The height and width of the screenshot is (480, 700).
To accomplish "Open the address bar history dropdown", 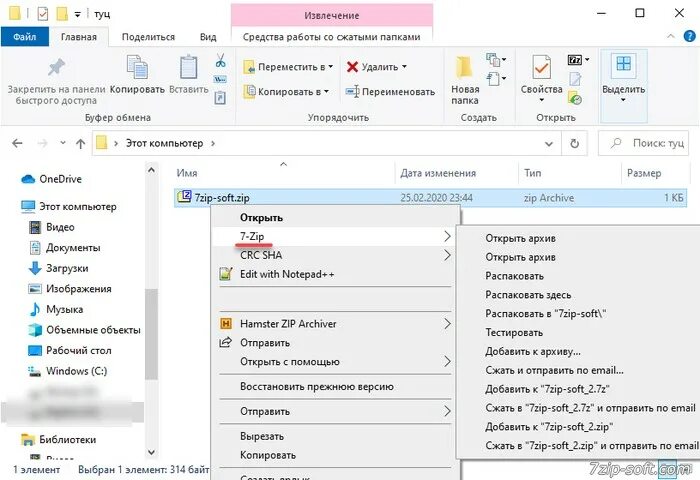I will (x=549, y=144).
